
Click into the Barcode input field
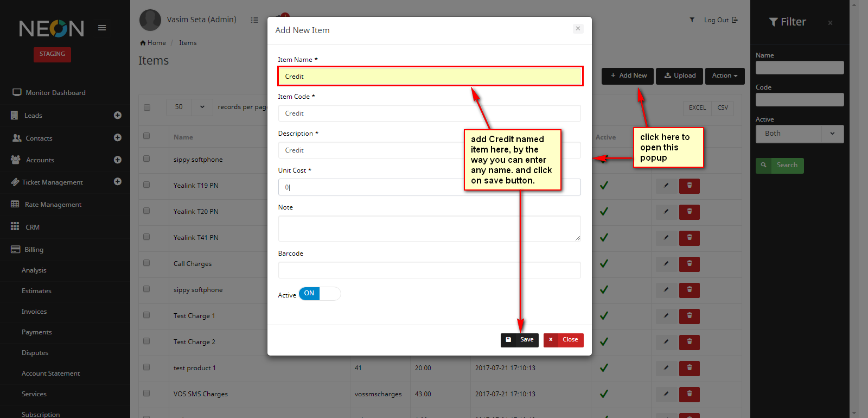[x=429, y=270]
